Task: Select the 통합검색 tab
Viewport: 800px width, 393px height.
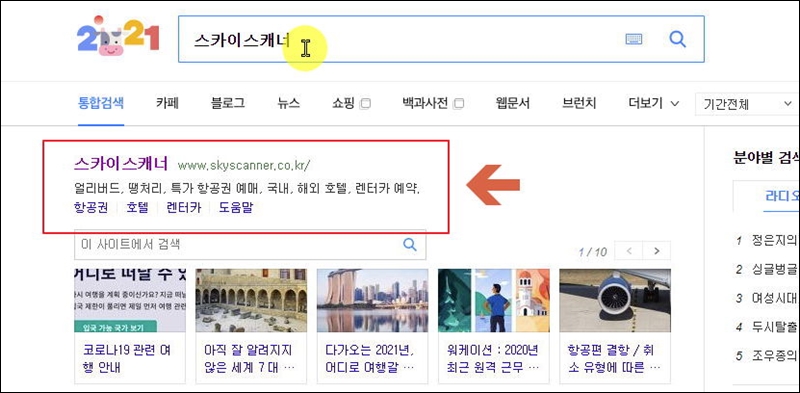Action: [101, 104]
